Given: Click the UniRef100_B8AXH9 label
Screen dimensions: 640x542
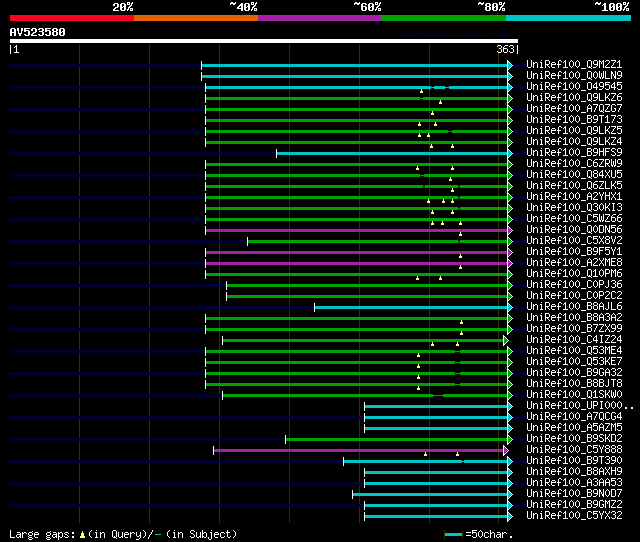Looking at the screenshot, I should [x=574, y=472].
